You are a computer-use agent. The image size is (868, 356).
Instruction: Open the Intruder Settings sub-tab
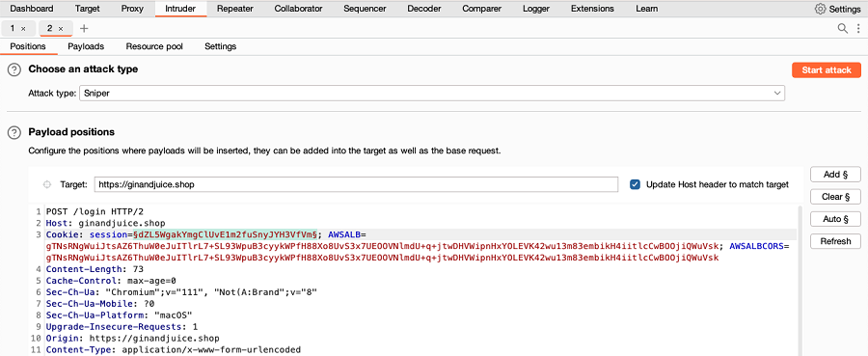pos(220,46)
